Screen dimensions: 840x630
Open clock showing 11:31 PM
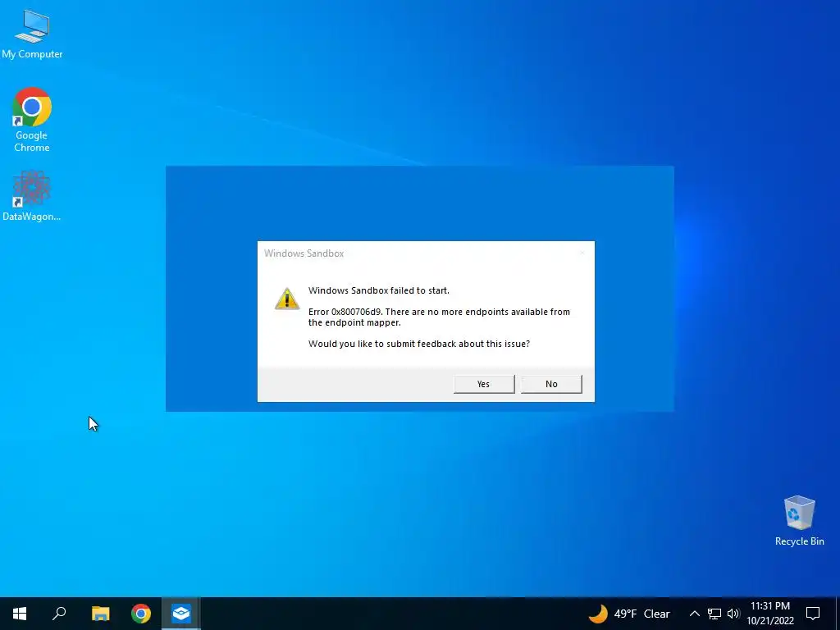[x=770, y=614]
